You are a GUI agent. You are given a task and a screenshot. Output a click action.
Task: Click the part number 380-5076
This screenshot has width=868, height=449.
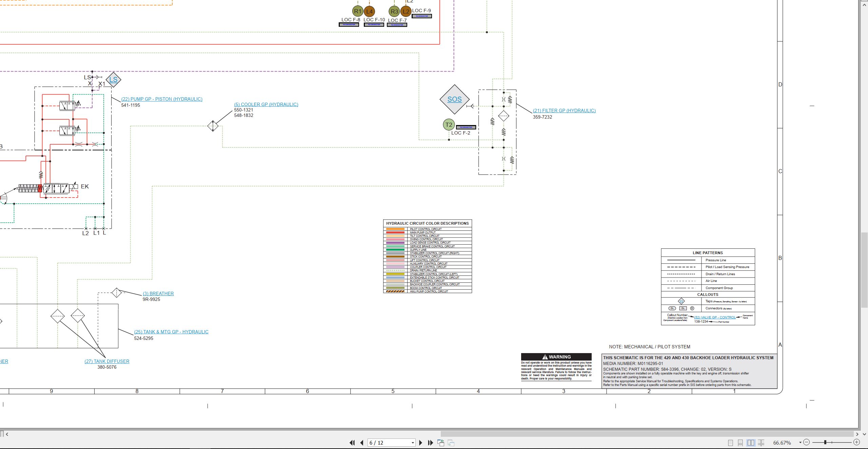tap(107, 367)
